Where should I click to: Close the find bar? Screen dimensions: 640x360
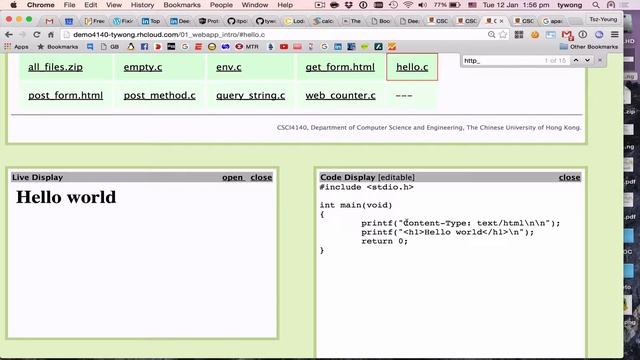click(x=600, y=60)
